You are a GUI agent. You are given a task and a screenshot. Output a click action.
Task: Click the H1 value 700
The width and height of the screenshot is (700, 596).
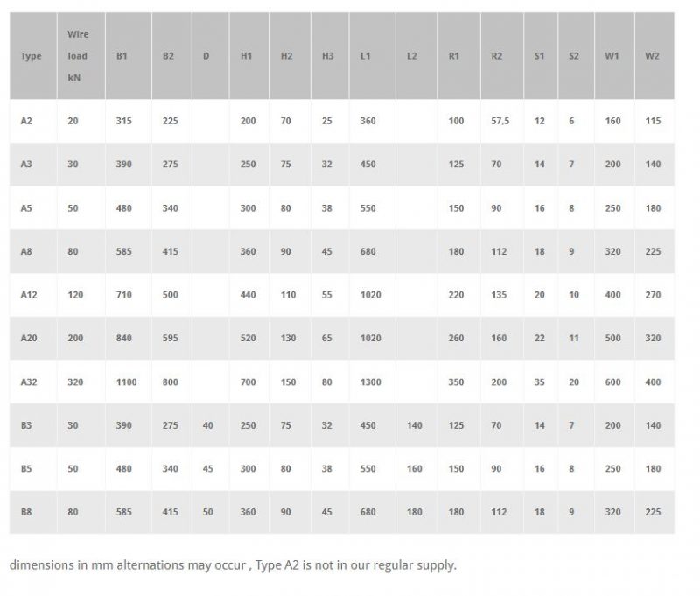click(x=248, y=382)
